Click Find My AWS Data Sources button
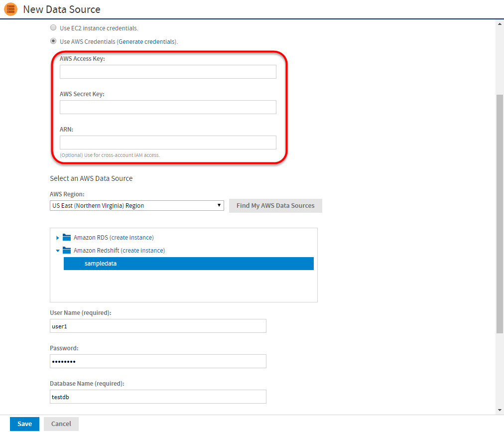 click(x=275, y=206)
